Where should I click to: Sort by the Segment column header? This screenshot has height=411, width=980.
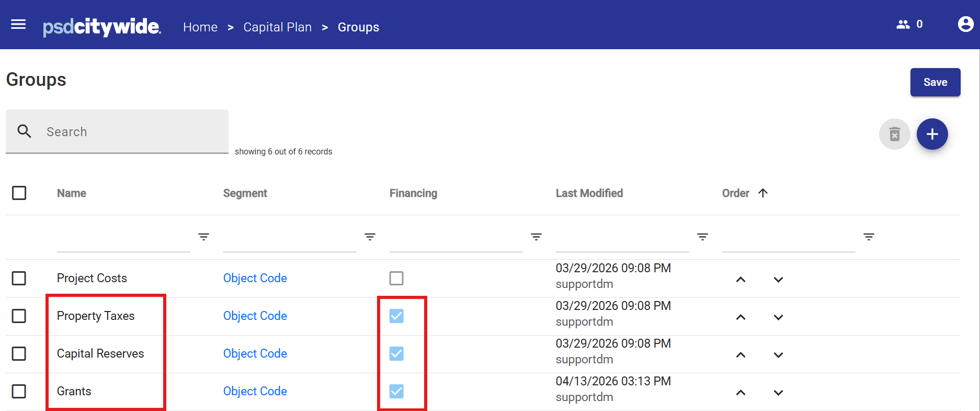(245, 193)
